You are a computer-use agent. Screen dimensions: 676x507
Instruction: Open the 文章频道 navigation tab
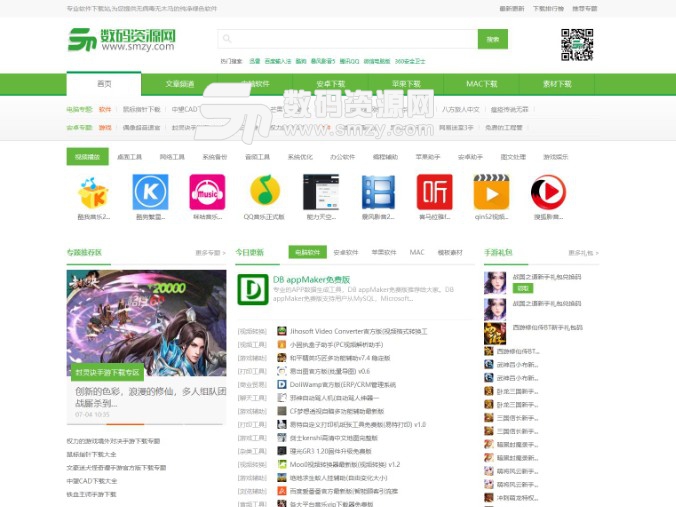[180, 84]
